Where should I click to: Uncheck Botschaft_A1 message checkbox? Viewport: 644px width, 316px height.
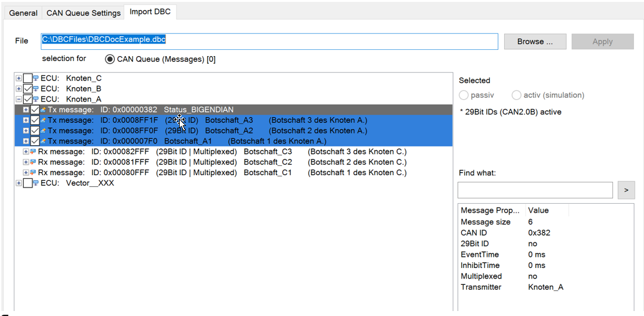35,141
